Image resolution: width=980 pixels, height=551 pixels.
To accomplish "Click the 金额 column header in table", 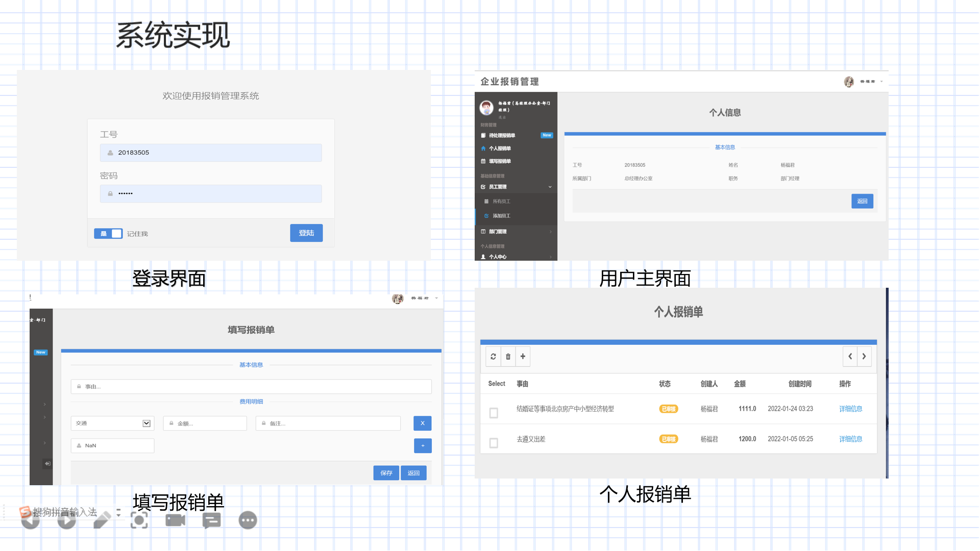I will (x=740, y=384).
